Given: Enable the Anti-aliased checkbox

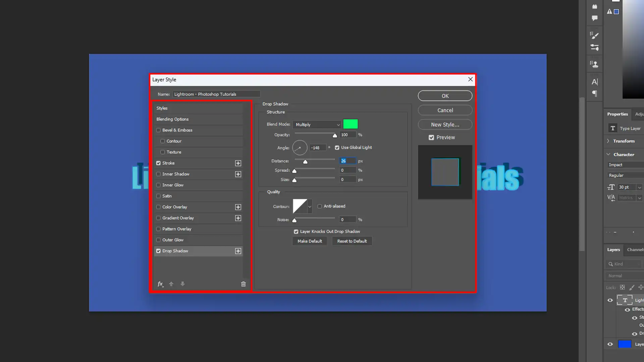Looking at the screenshot, I should click(320, 206).
